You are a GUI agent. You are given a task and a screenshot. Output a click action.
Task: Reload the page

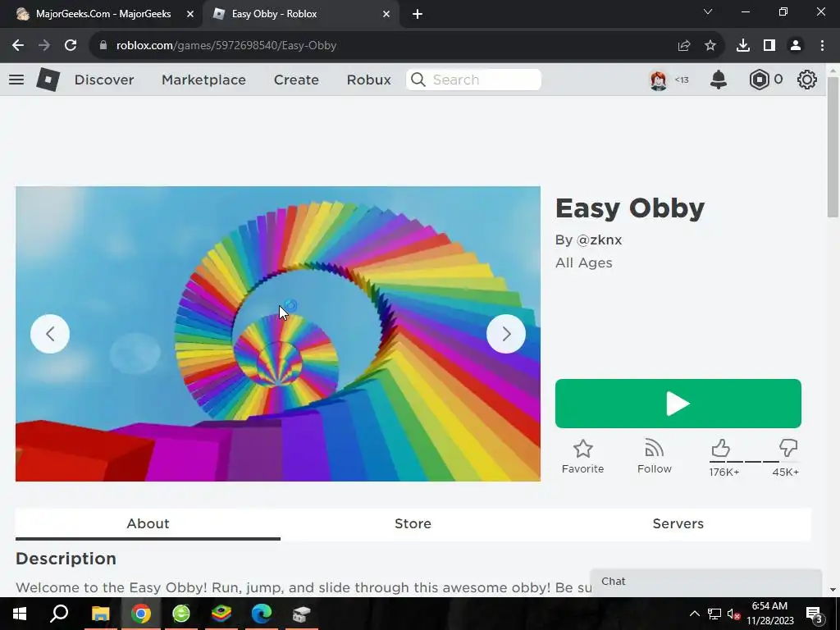(71, 46)
